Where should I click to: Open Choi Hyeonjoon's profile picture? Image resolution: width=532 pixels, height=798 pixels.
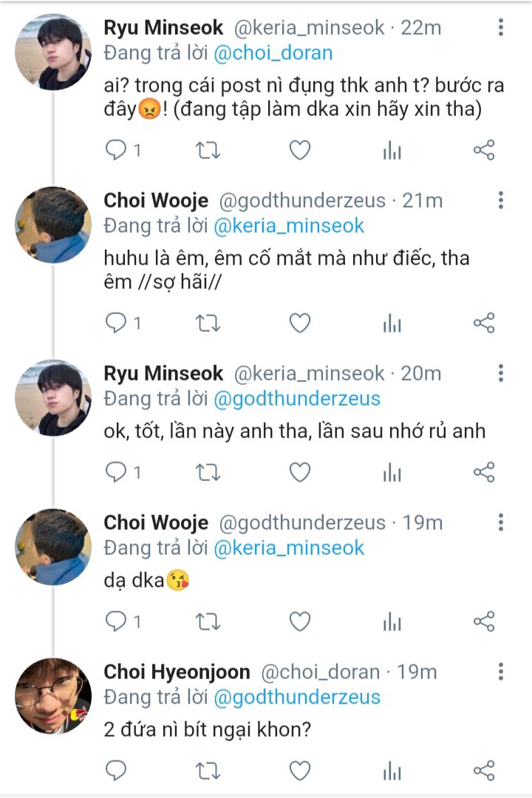pos(53,695)
